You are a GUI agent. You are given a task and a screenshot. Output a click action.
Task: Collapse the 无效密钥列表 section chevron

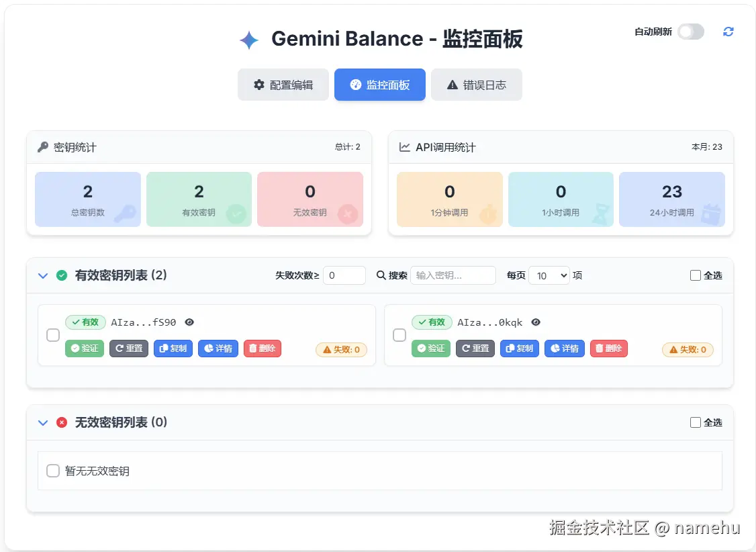pyautogui.click(x=43, y=423)
